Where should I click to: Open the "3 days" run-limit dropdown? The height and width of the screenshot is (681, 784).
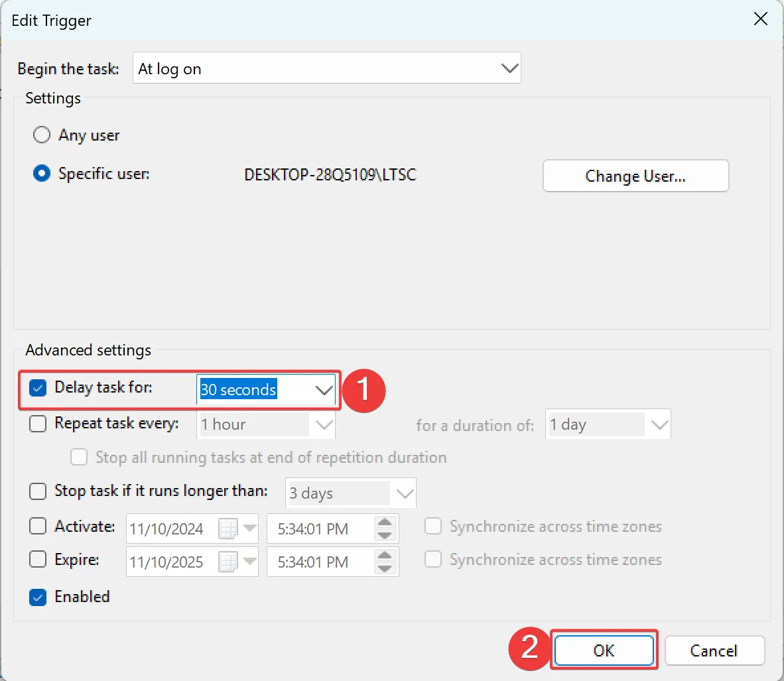pyautogui.click(x=405, y=493)
